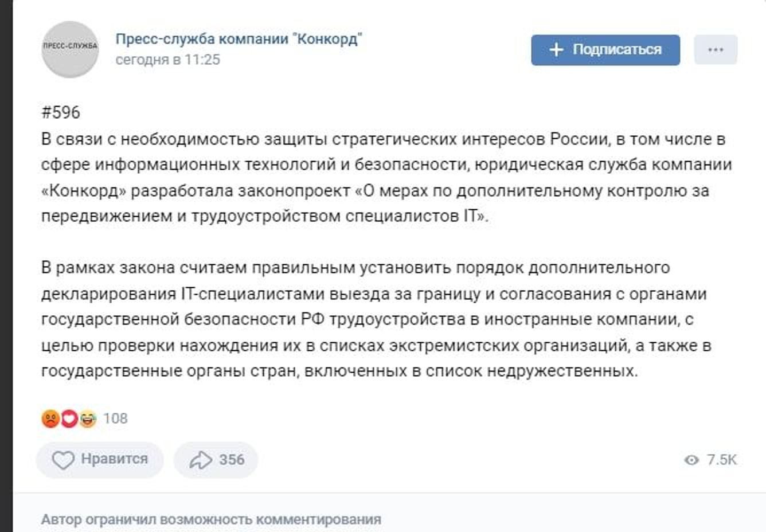Click the heart icon in Нравится

coord(63,460)
